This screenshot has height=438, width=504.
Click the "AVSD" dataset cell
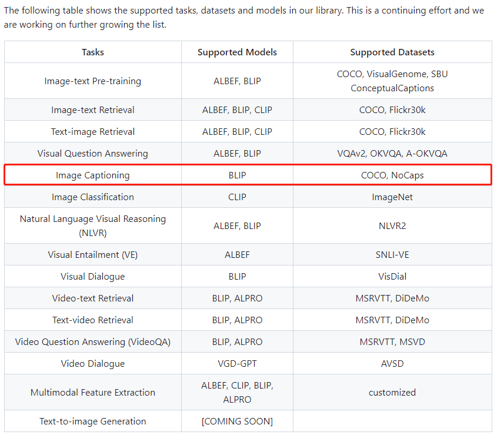coord(392,364)
